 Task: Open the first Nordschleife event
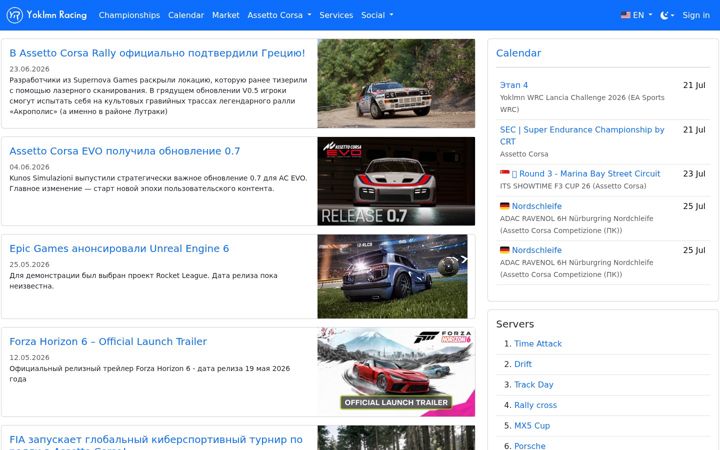[x=537, y=206]
